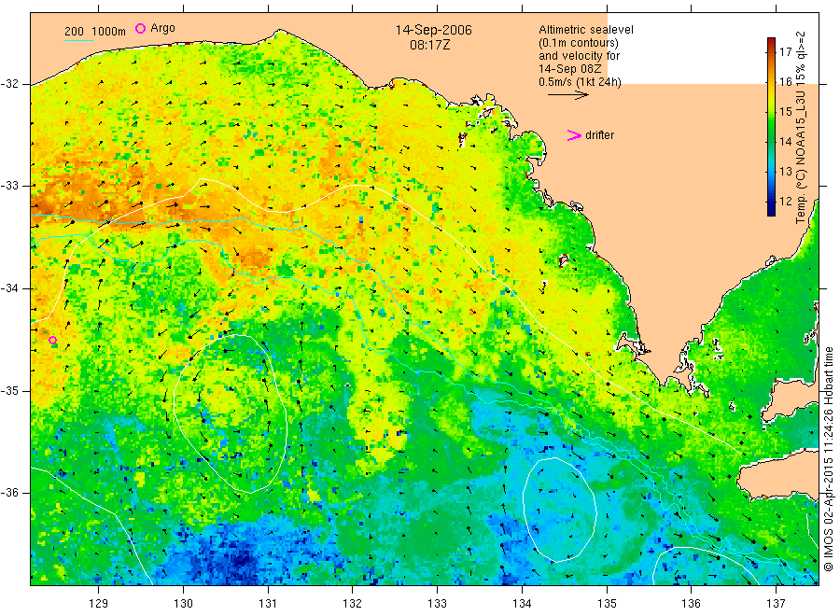840x616 pixels.
Task: Click the longitude axis label '133'
Action: (x=437, y=604)
